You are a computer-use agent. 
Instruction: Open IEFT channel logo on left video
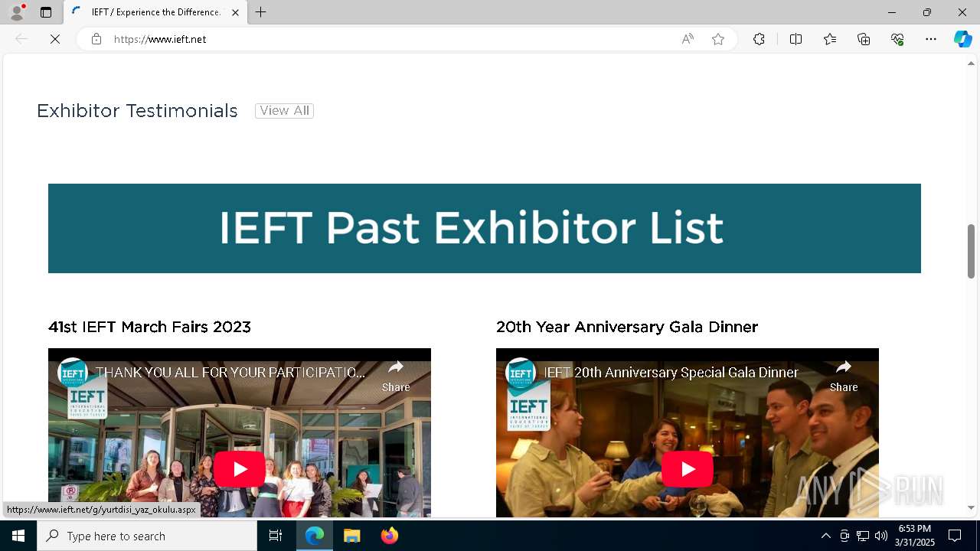[73, 373]
